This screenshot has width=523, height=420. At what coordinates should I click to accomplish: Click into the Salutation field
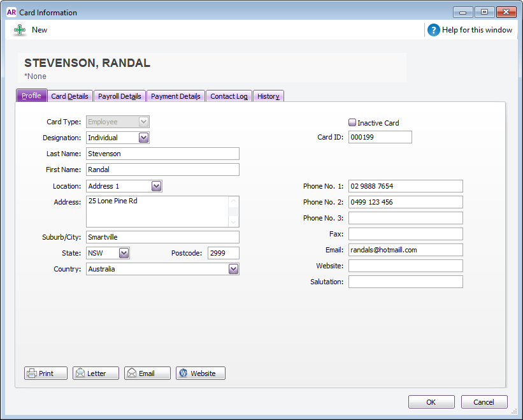[x=405, y=282]
